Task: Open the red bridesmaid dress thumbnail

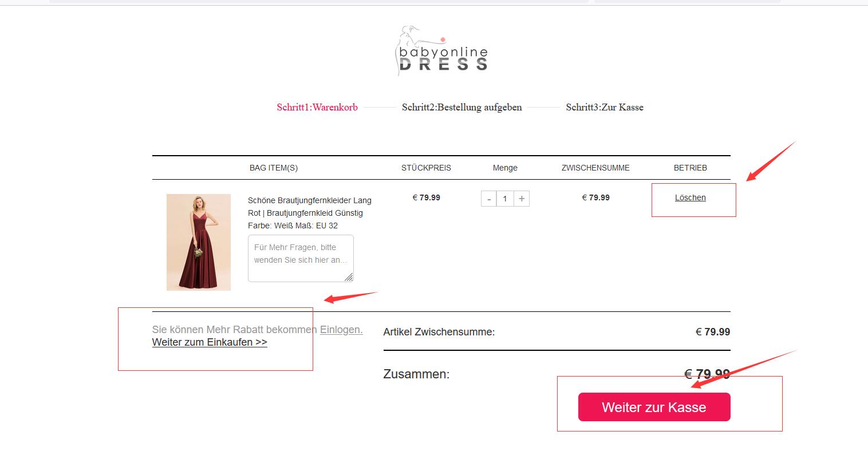Action: (198, 242)
